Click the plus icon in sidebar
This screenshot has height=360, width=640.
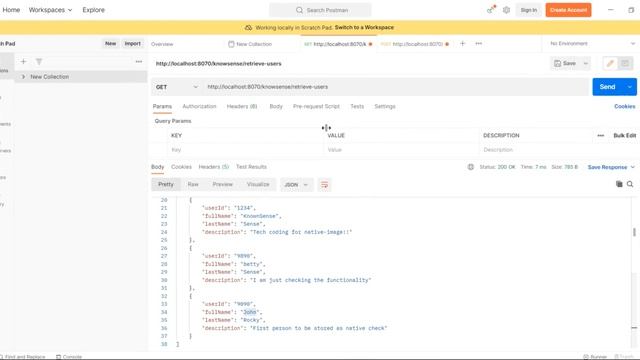(x=23, y=62)
